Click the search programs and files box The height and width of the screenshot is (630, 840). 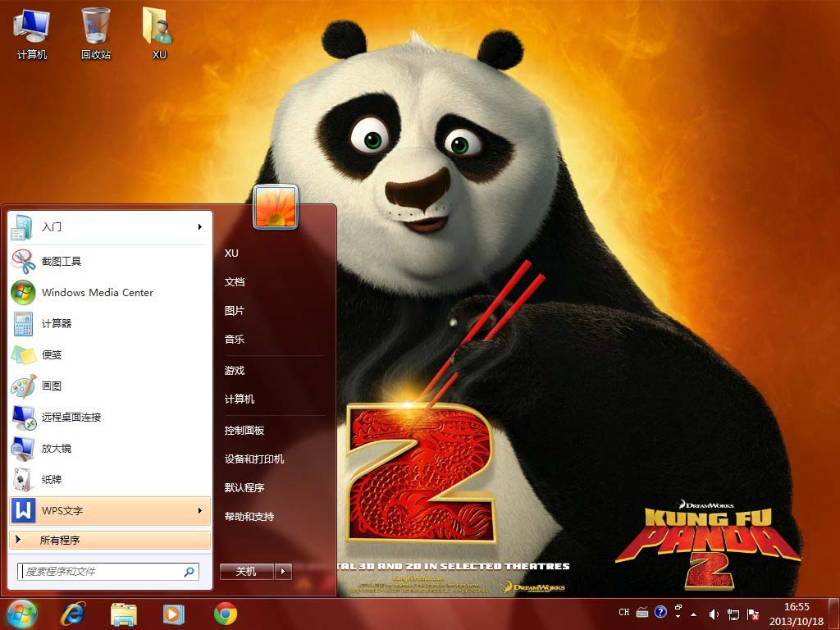(x=103, y=572)
